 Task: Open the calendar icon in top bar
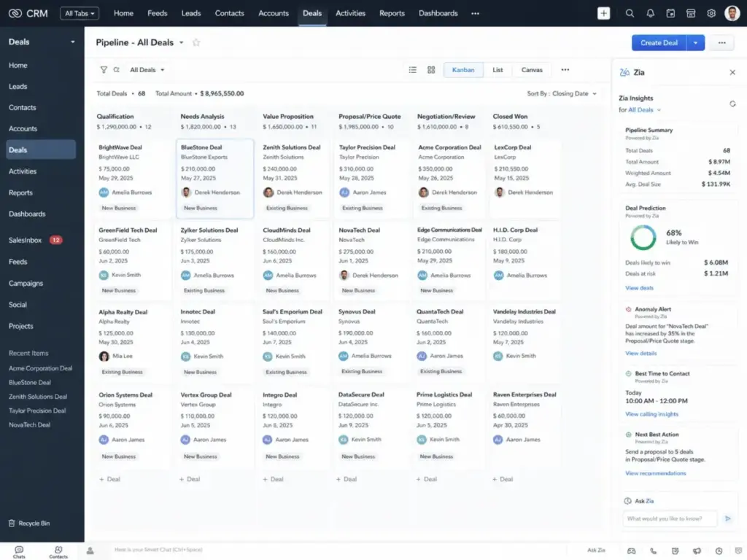pos(670,13)
